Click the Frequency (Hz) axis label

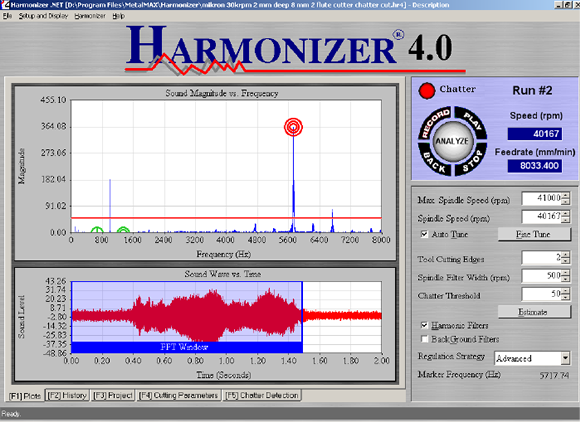[x=223, y=254]
